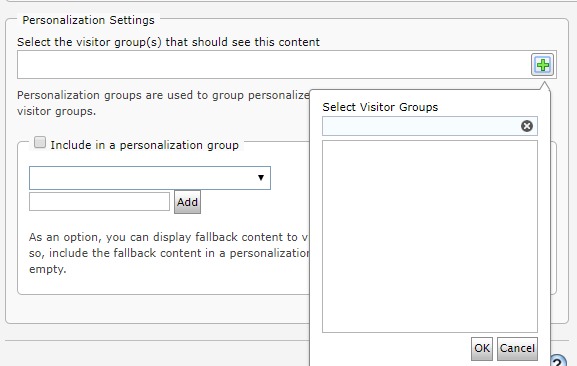Click the popup's pointer arrow below plus icon
577x366 pixels.
[544, 86]
